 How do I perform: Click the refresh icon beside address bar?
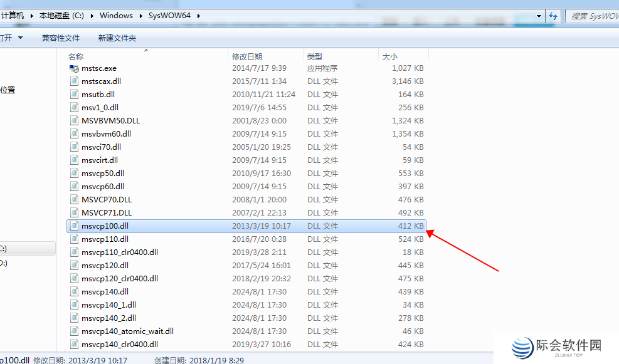point(553,16)
